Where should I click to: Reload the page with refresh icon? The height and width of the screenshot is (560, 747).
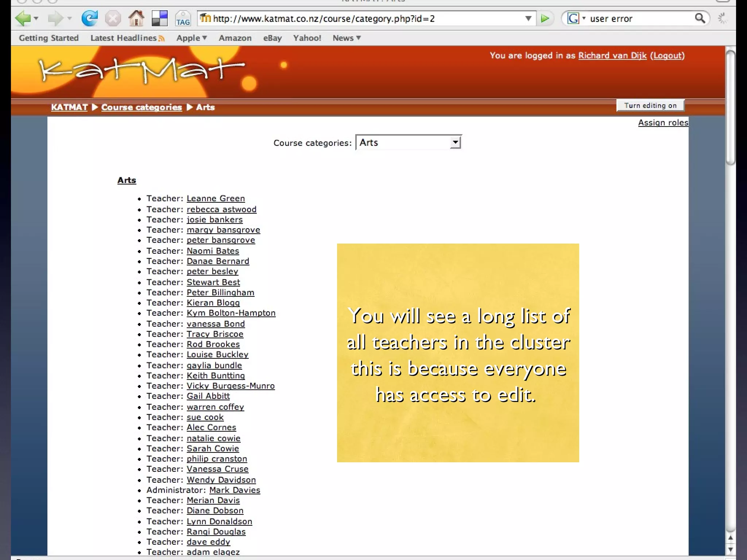click(x=89, y=18)
